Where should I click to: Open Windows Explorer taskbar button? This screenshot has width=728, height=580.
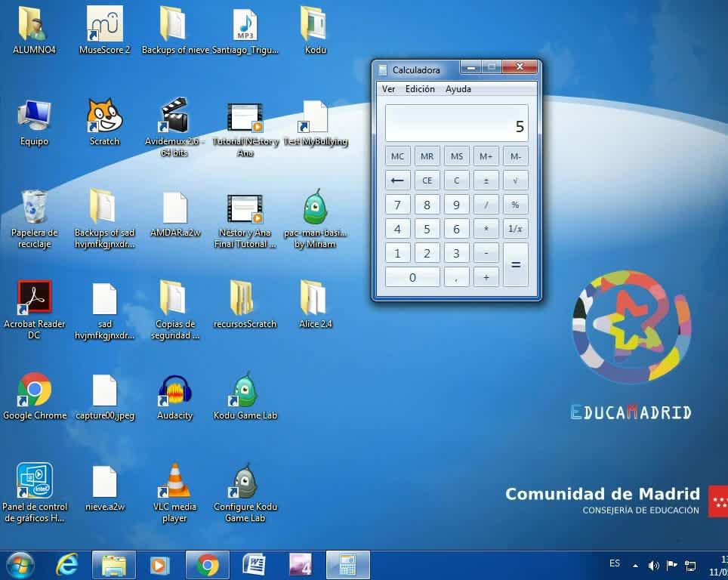pos(114,565)
